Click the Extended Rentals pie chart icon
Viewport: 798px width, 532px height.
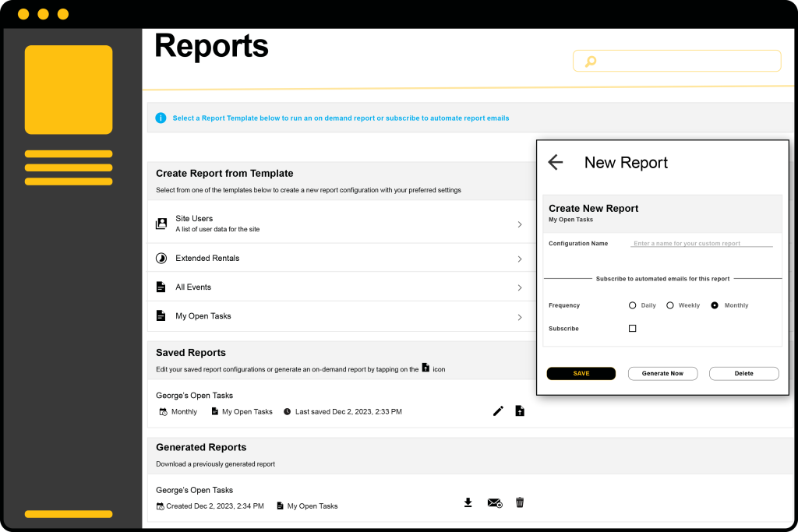pos(161,257)
